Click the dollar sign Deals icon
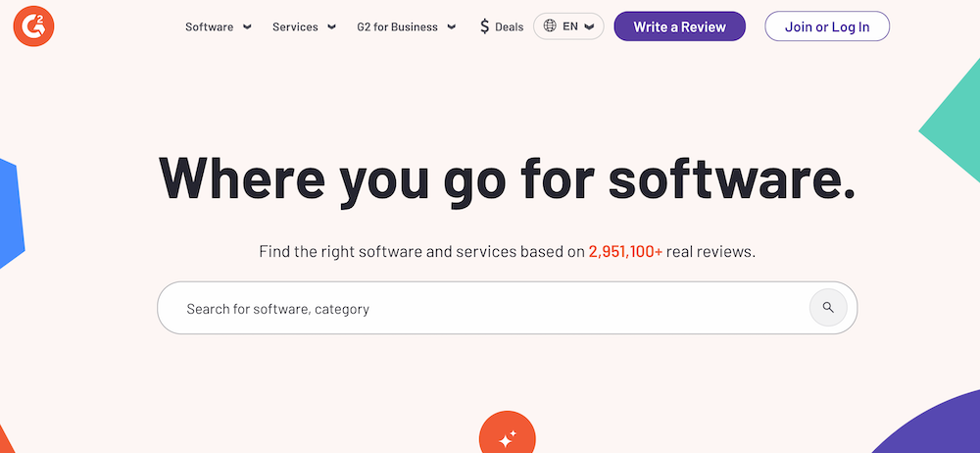The image size is (980, 453). click(x=484, y=26)
